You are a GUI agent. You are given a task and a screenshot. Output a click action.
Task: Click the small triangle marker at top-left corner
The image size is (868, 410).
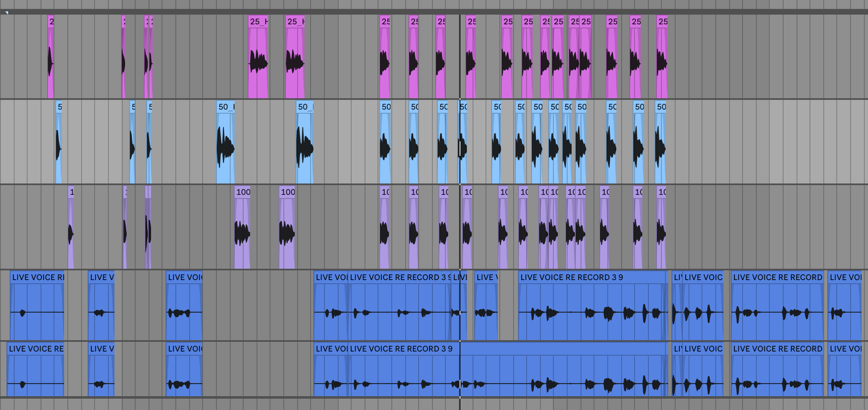coord(6,13)
